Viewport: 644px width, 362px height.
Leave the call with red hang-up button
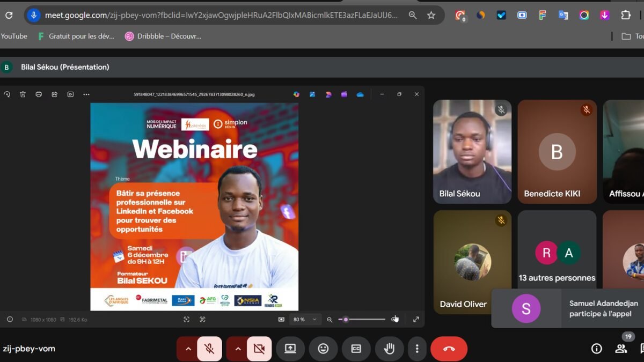click(x=449, y=349)
